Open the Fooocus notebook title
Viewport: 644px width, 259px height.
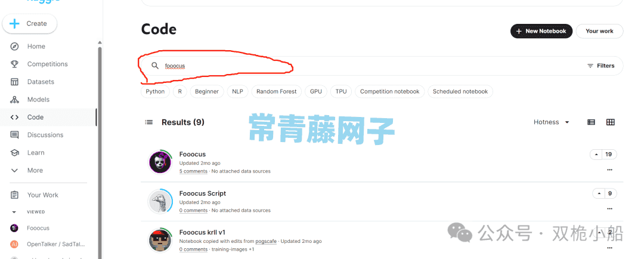[193, 155]
